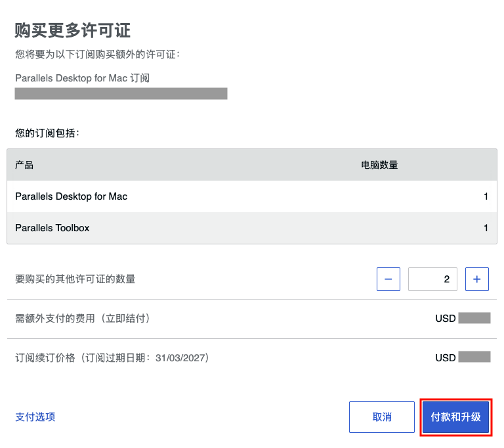504x448 pixels.
Task: Click the Parallels Desktop for Mac 订阅 text
Action: (x=82, y=78)
